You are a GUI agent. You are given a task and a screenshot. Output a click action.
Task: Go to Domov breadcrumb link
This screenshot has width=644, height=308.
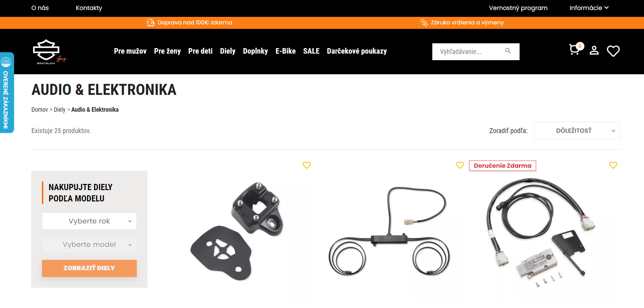[40, 110]
